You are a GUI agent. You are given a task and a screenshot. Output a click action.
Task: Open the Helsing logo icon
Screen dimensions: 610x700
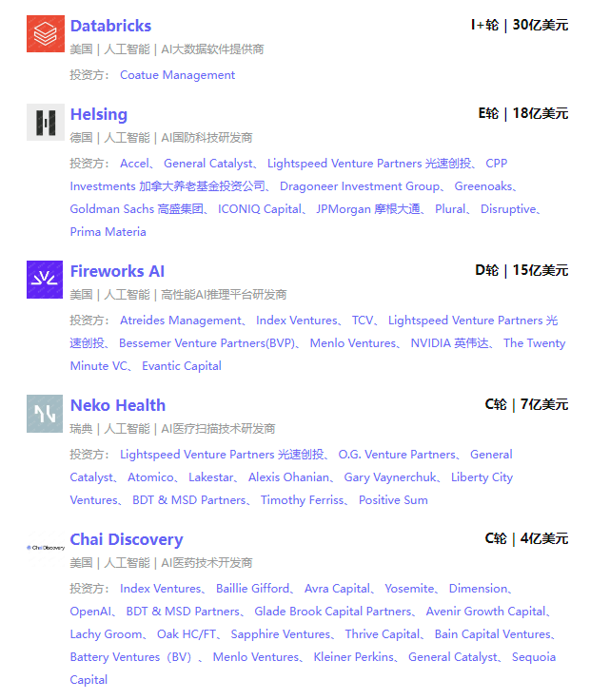coord(46,123)
